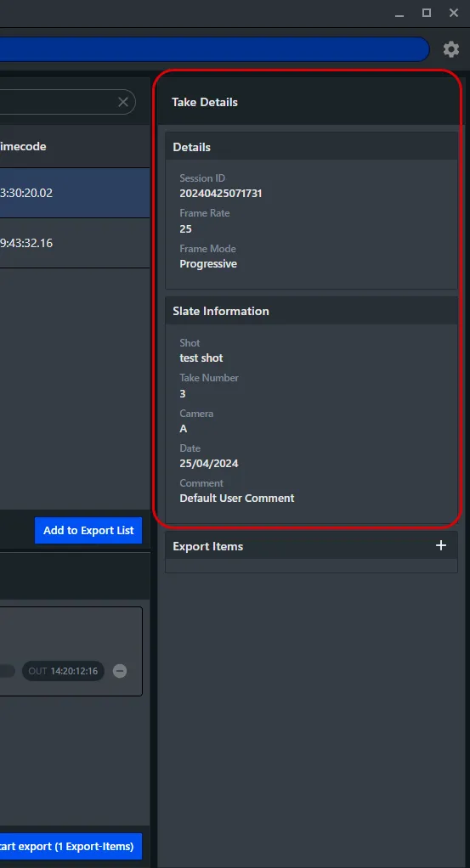The image size is (470, 868).
Task: Click the Details section header
Action: (311, 147)
